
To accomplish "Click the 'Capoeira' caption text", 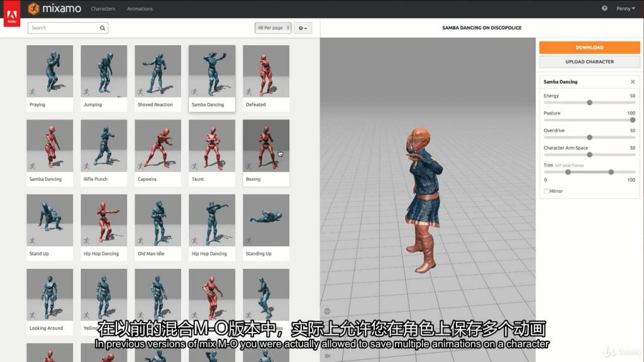I will pyautogui.click(x=147, y=179).
